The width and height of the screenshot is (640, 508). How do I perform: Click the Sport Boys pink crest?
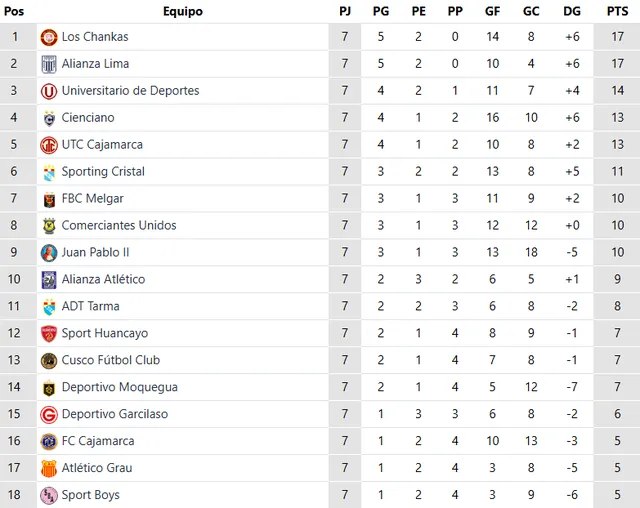[x=48, y=495]
